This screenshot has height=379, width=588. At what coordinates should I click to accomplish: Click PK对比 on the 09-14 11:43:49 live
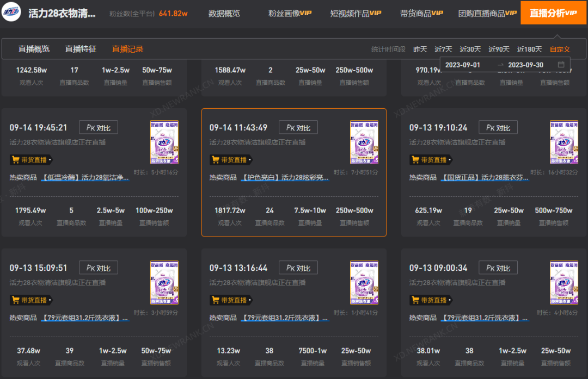tap(298, 127)
